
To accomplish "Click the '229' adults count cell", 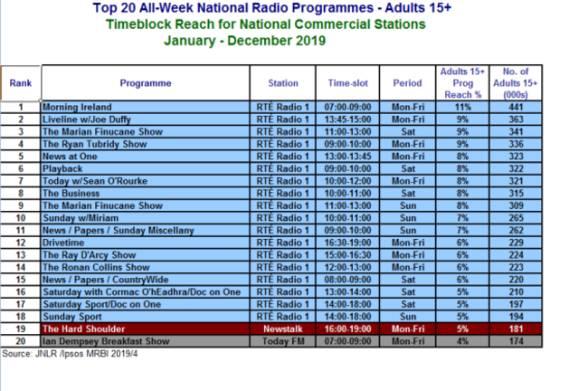I will [516, 243].
